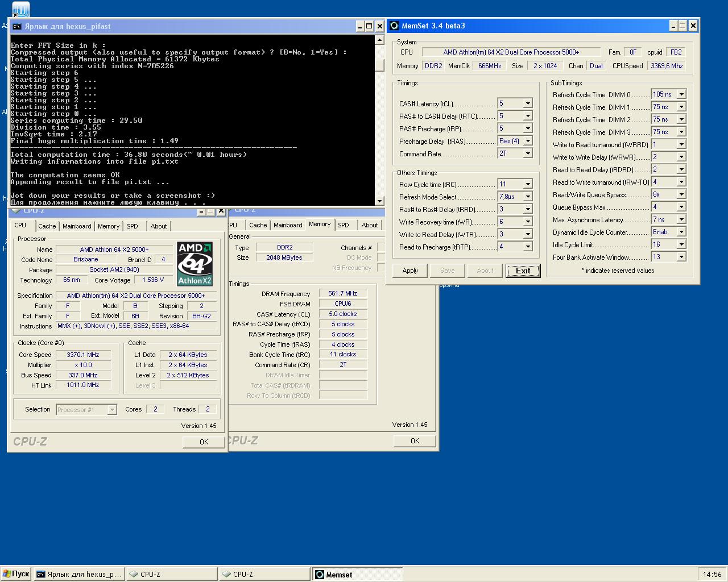Click Apply in MemSet
This screenshot has height=582, width=728.
point(410,271)
